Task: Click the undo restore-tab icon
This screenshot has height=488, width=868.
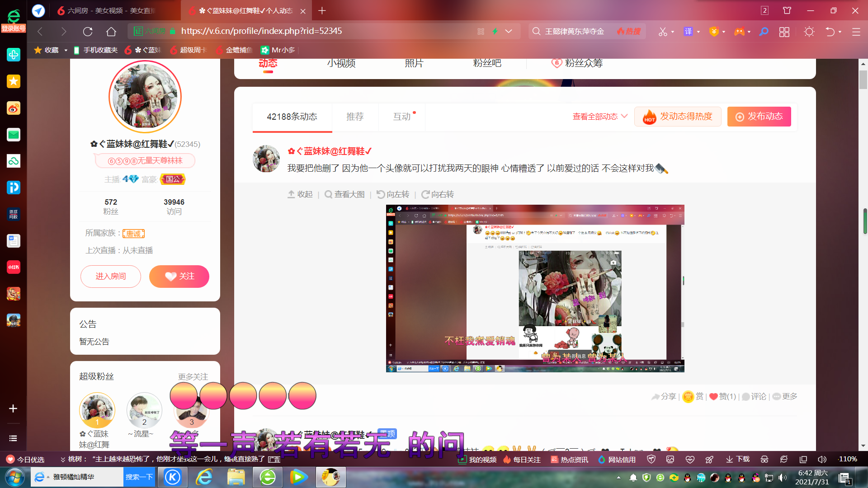Action: pos(830,32)
